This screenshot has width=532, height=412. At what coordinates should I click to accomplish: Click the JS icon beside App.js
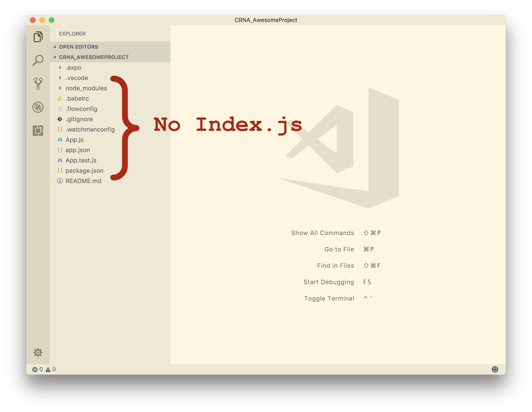[x=60, y=140]
